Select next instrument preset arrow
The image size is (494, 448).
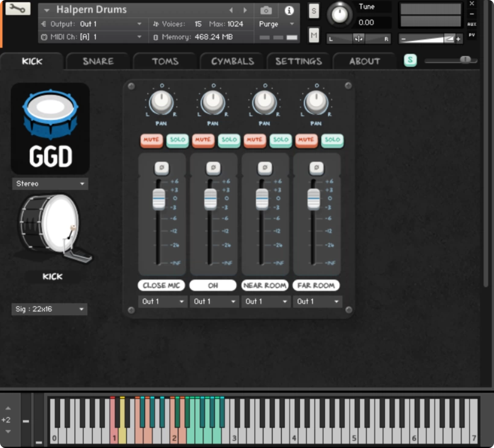tap(245, 10)
